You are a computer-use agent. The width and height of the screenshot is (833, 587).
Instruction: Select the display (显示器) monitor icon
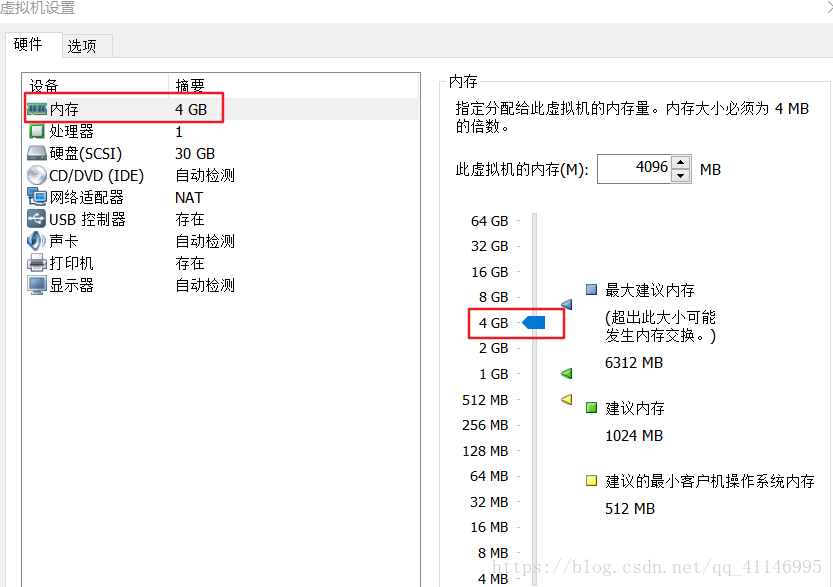pos(37,285)
